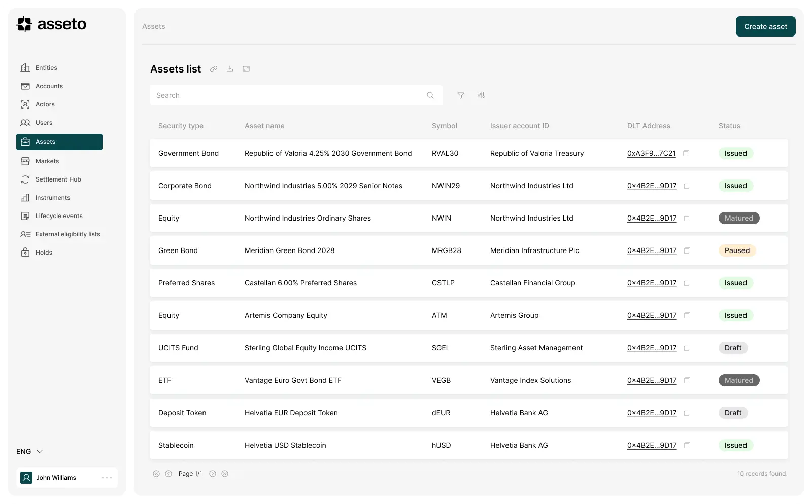Viewport: 812px width, 504px height.
Task: Open Lifecycle events
Action: pos(59,216)
